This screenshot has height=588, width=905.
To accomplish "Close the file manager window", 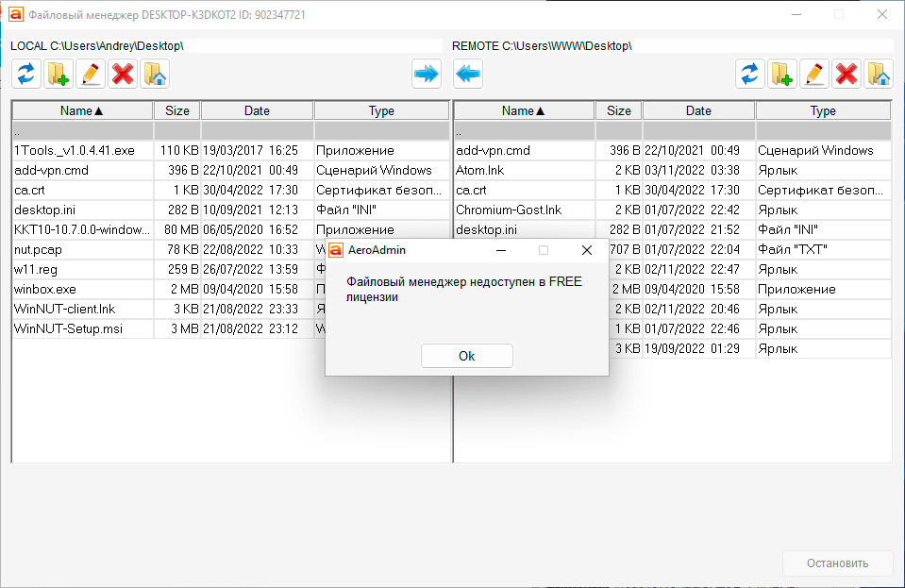I will click(882, 14).
